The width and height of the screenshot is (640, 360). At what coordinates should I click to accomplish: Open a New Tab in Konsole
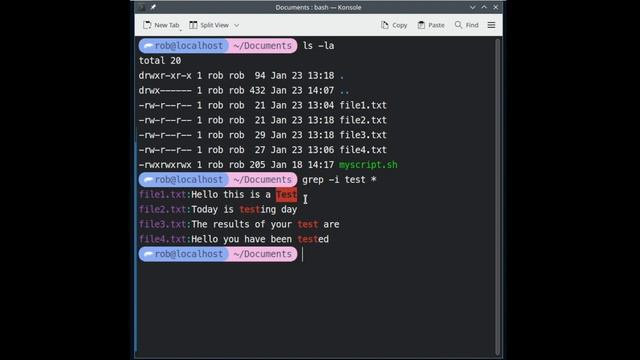[x=161, y=25]
